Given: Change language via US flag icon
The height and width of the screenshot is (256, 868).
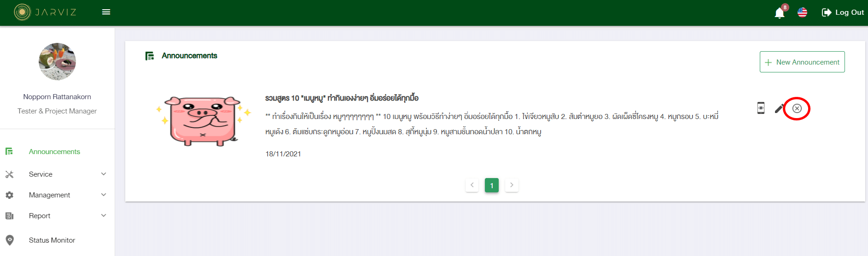Looking at the screenshot, I should pyautogui.click(x=802, y=12).
